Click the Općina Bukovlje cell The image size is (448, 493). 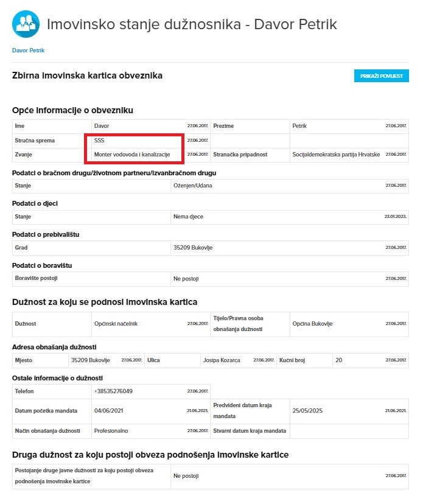[349, 324]
